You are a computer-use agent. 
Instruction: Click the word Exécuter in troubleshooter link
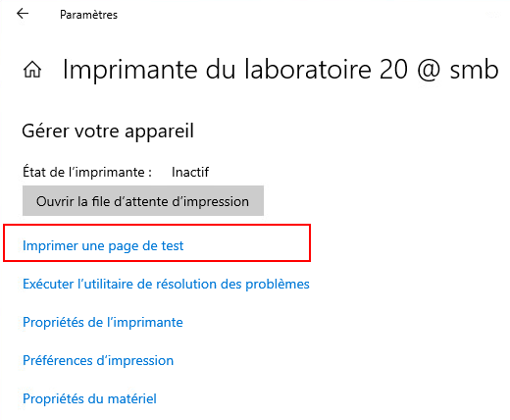click(x=48, y=284)
